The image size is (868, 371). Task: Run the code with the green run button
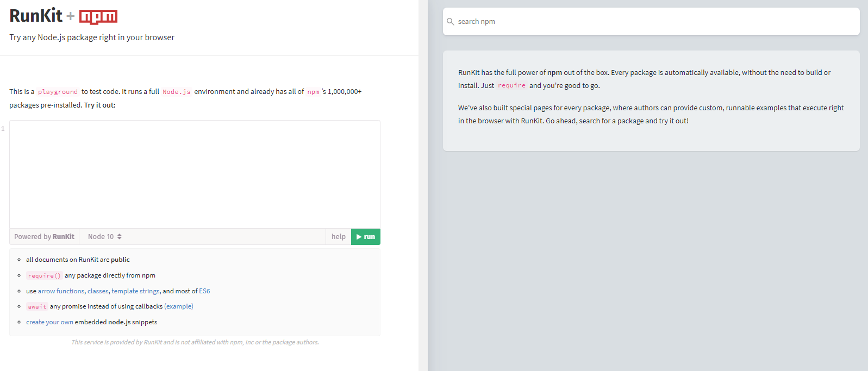(366, 237)
